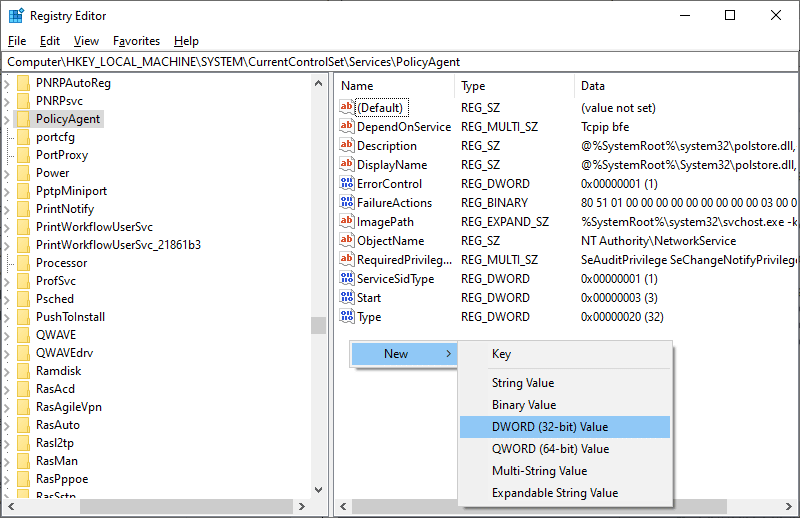The image size is (800, 518).
Task: Click values pane scroll left arrow
Action: coord(343,506)
